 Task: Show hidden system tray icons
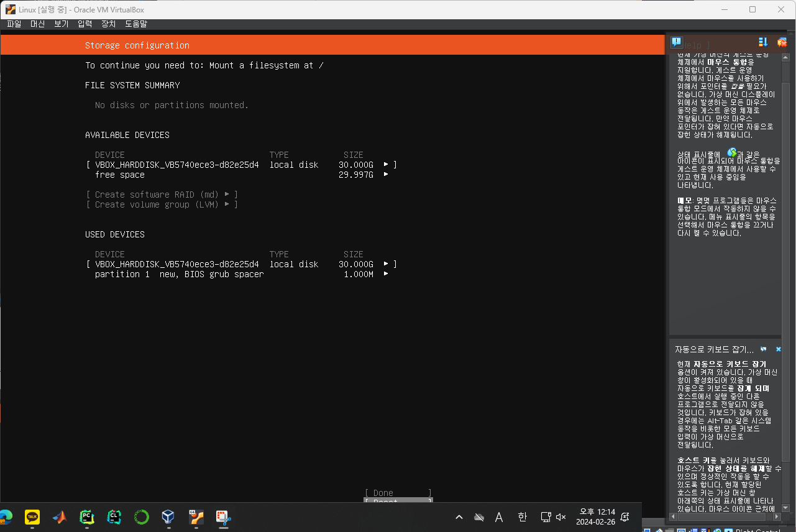459,517
